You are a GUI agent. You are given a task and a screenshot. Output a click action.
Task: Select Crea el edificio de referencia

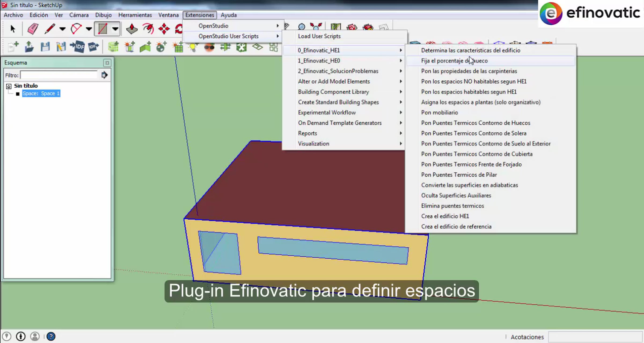point(491,227)
